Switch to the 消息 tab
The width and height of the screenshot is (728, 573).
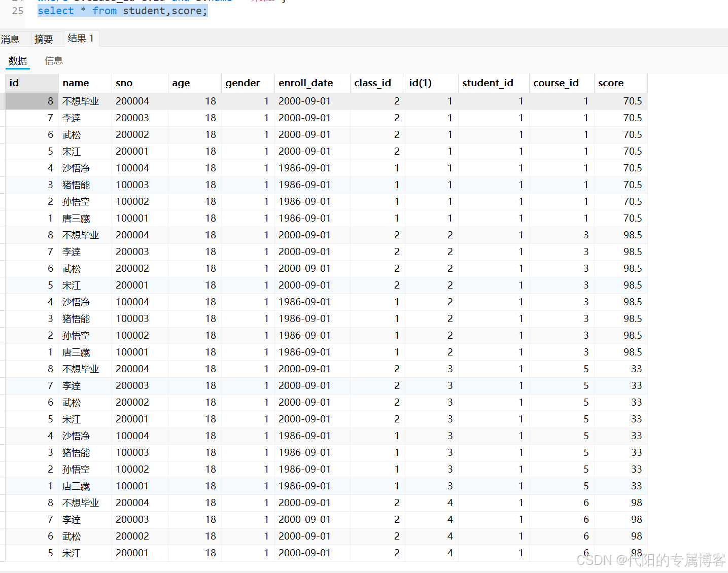coord(10,39)
